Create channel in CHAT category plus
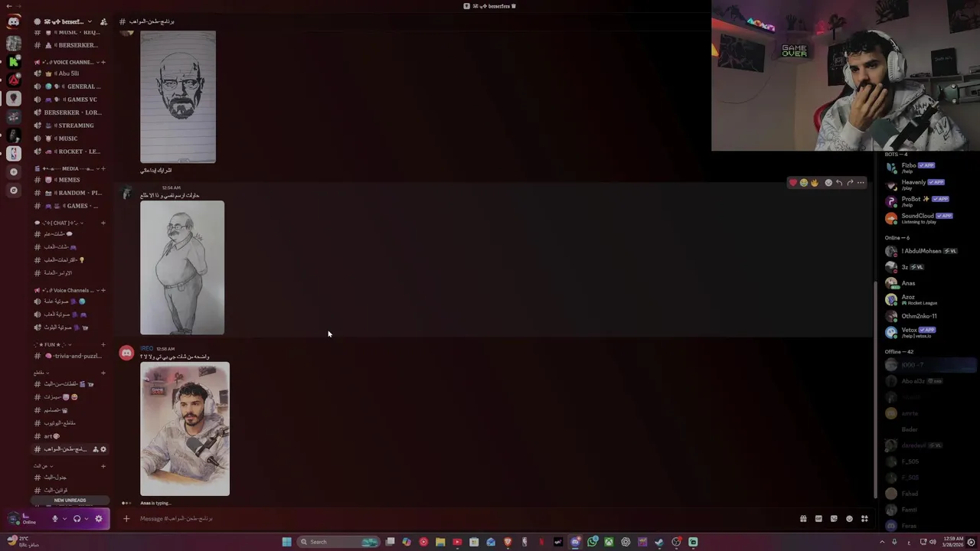The height and width of the screenshot is (551, 980). [x=103, y=223]
